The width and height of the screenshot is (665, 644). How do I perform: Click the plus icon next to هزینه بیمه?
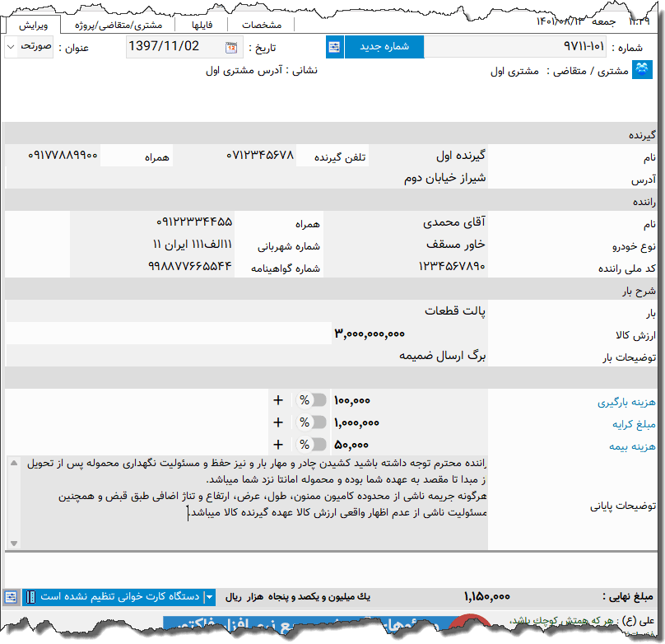(x=279, y=445)
